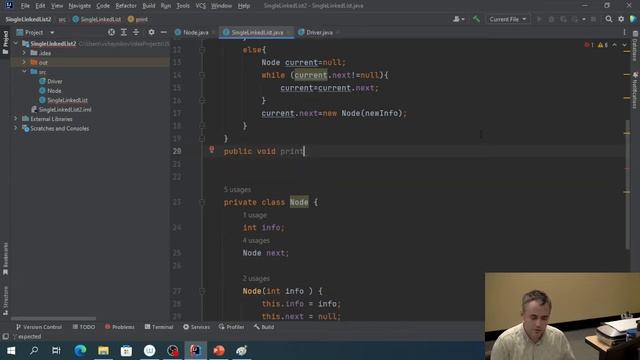
Task: Toggle the Structure vertical side tab
Action: (x=5, y=300)
